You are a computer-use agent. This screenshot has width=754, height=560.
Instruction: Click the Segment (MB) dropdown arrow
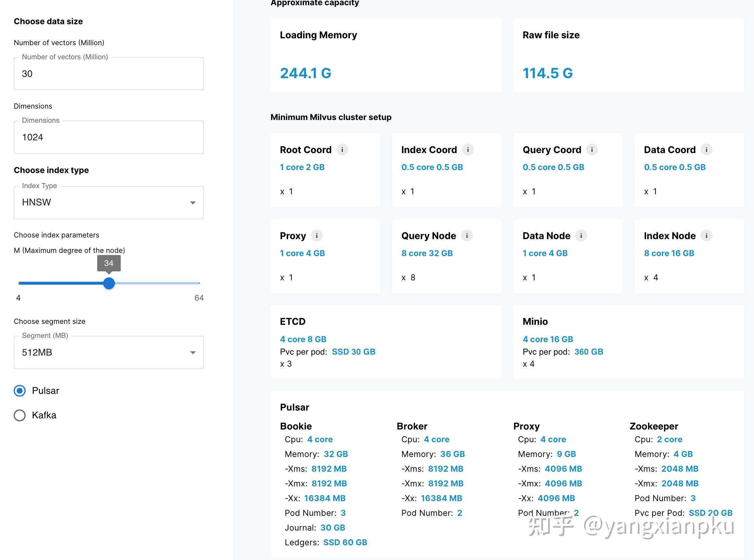pyautogui.click(x=193, y=353)
